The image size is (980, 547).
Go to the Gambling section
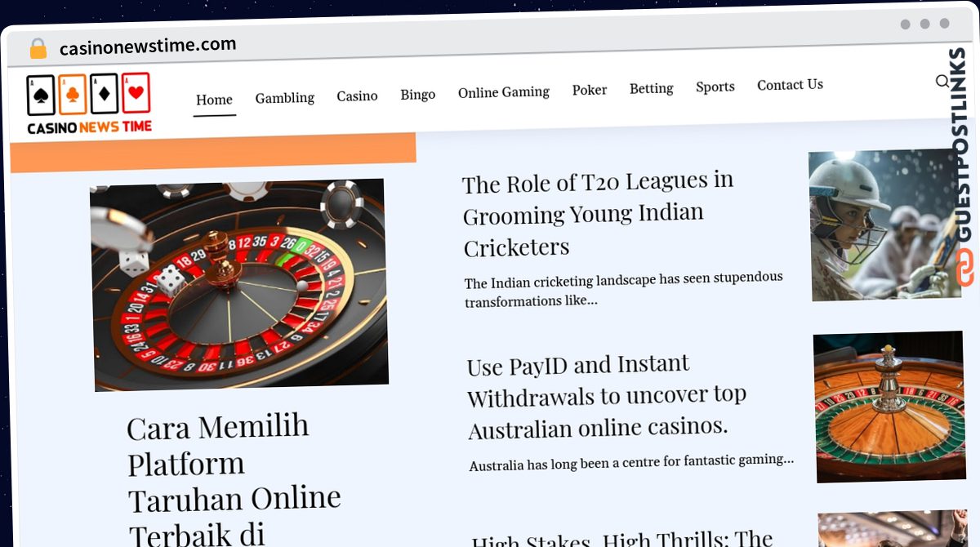click(284, 98)
